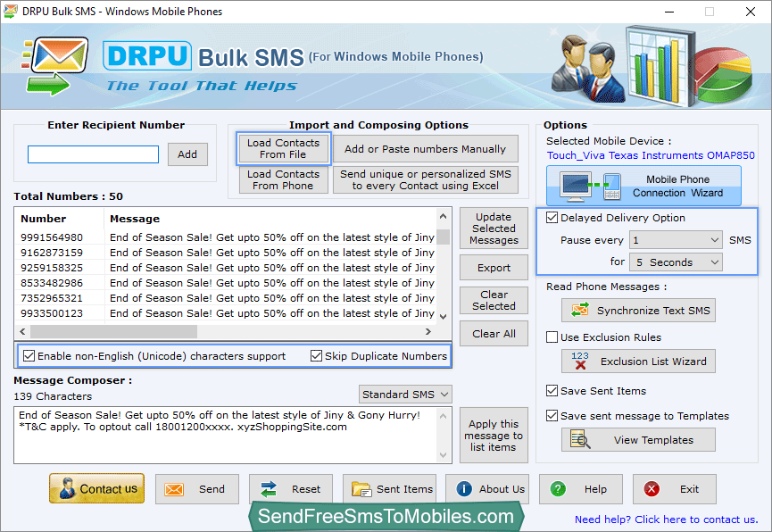Click the Number column header
The height and width of the screenshot is (532, 772).
coord(60,219)
